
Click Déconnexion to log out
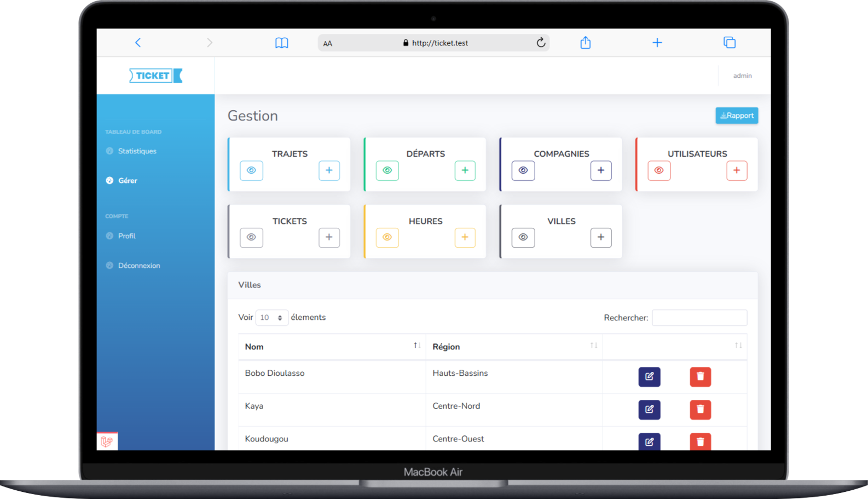[x=139, y=266]
